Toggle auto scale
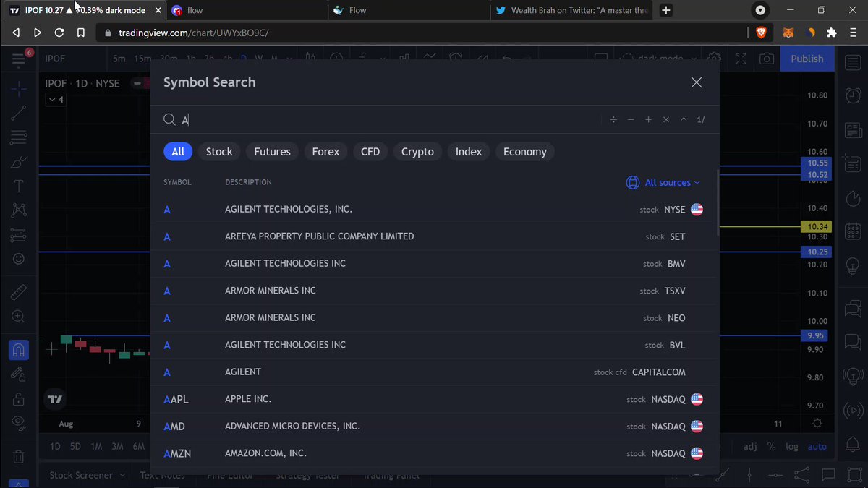Screen dimensions: 868x488 coord(817,446)
